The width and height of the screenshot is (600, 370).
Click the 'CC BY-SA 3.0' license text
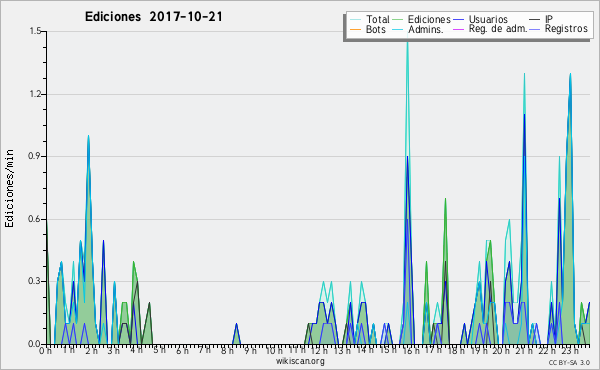[569, 362]
